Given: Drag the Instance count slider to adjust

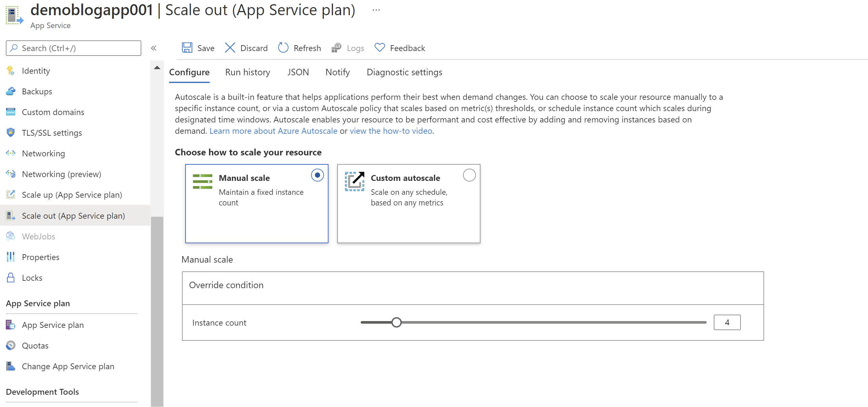Looking at the screenshot, I should tap(398, 322).
